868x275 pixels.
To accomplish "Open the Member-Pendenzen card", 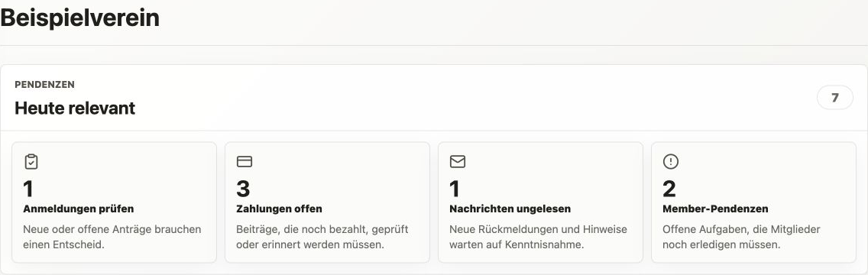I will coord(753,202).
